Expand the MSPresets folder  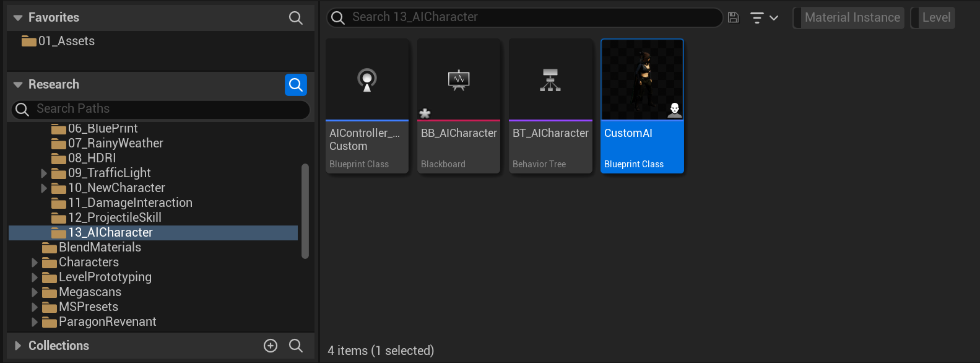click(x=35, y=307)
